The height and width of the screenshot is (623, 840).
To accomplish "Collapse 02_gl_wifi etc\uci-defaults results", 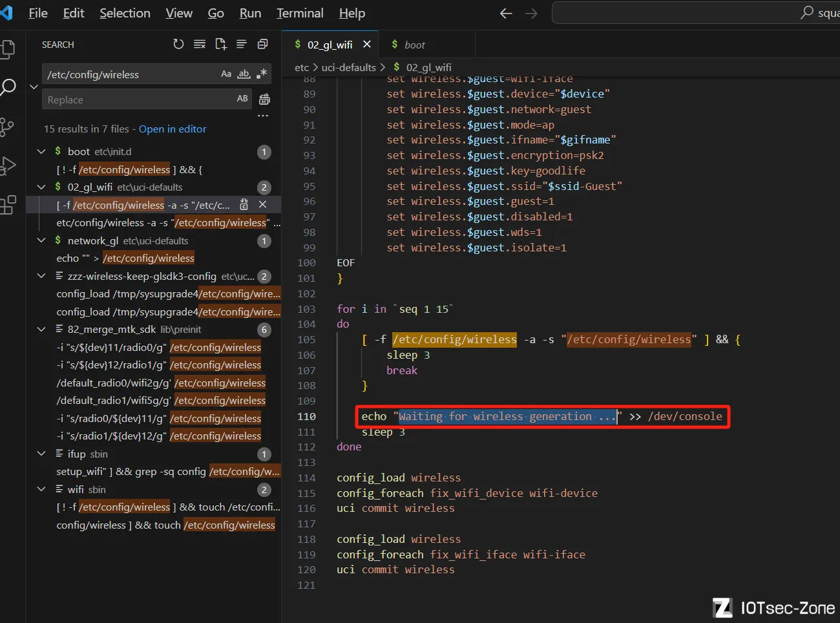I will tap(41, 187).
